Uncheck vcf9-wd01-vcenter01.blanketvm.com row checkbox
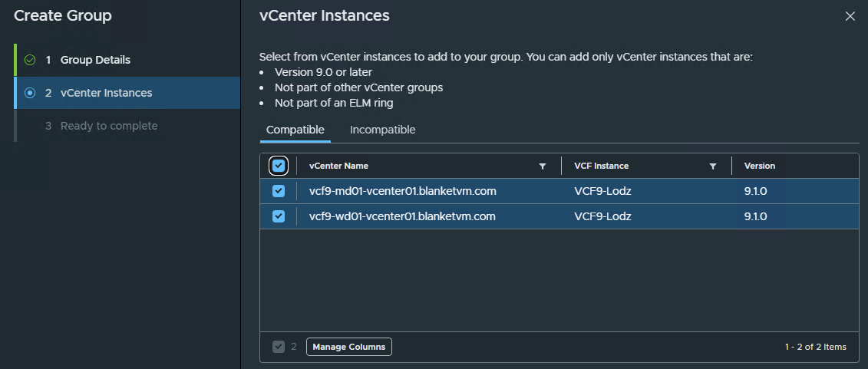This screenshot has width=868, height=369. (279, 216)
